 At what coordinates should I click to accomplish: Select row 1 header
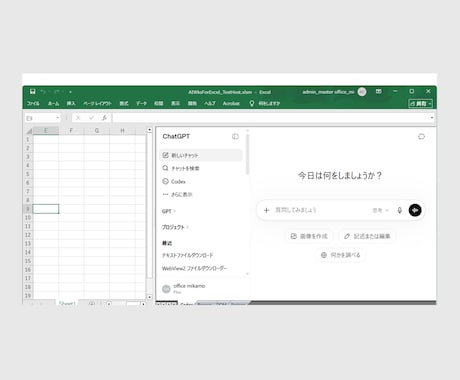click(28, 139)
